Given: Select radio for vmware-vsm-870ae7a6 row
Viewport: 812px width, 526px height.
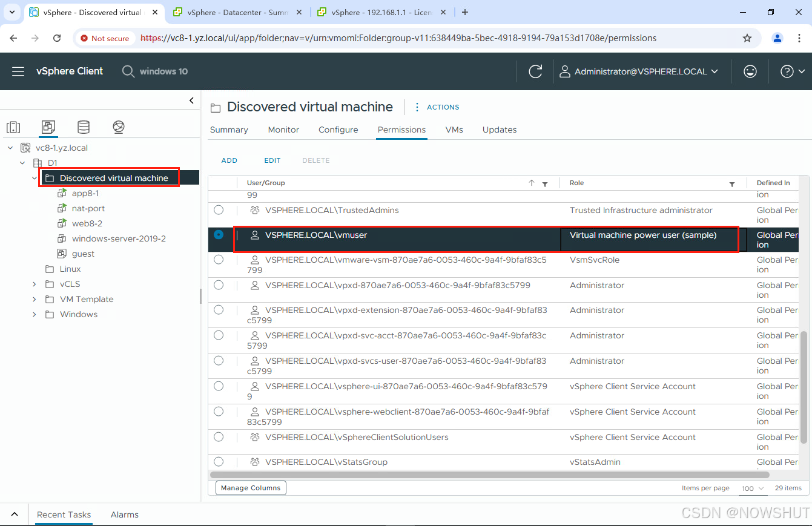Looking at the screenshot, I should coord(219,259).
